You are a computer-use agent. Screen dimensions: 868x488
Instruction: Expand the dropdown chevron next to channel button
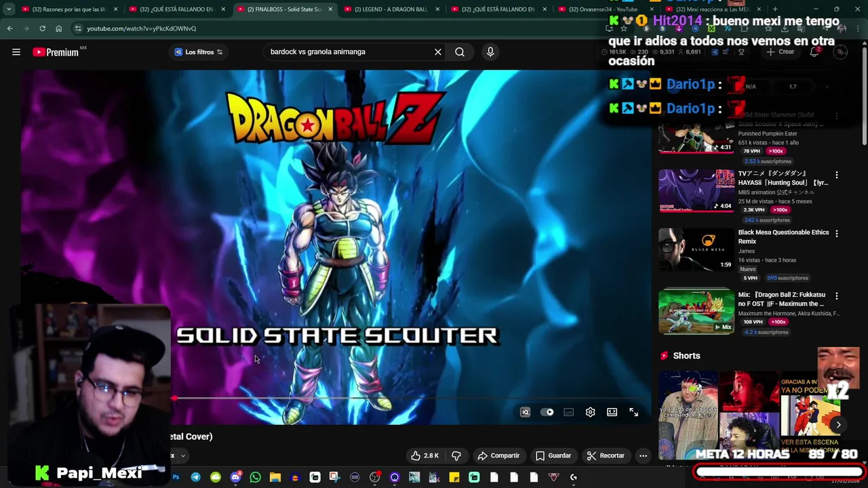pos(182,456)
